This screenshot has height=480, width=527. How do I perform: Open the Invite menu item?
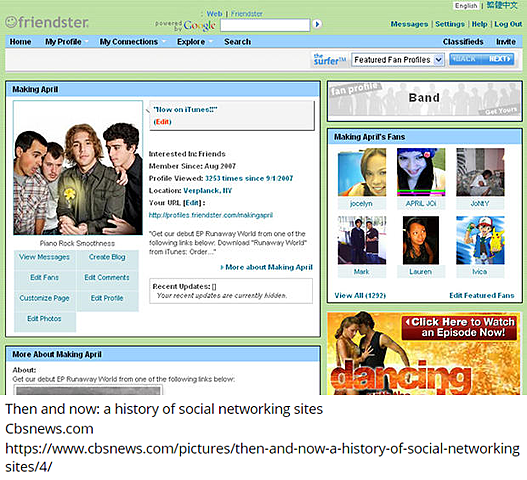pos(506,42)
